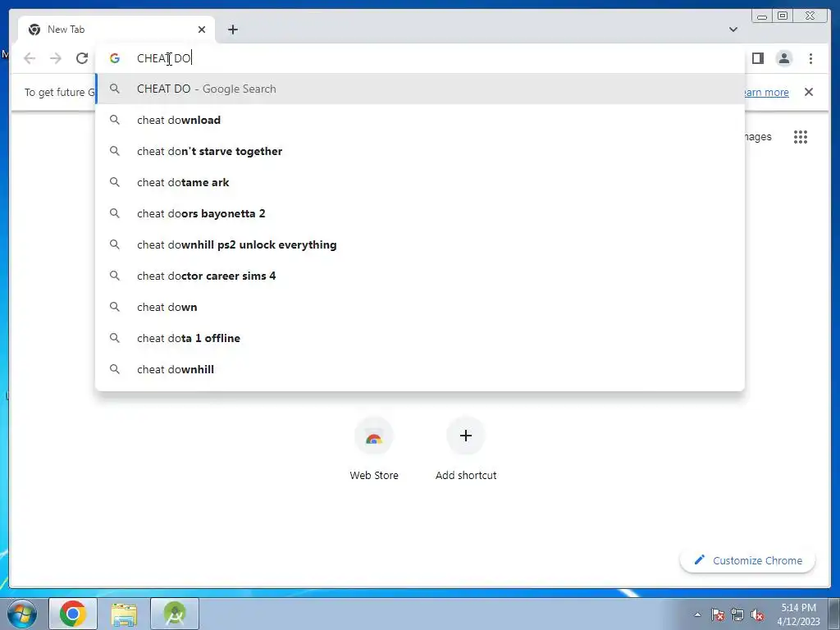The height and width of the screenshot is (630, 840).
Task: Open the Web Store shortcut
Action: point(374,449)
